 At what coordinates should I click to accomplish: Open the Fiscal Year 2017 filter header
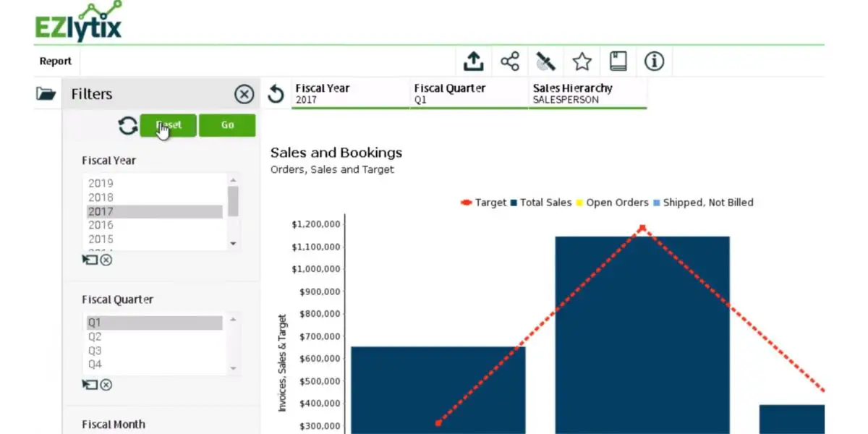(x=351, y=94)
